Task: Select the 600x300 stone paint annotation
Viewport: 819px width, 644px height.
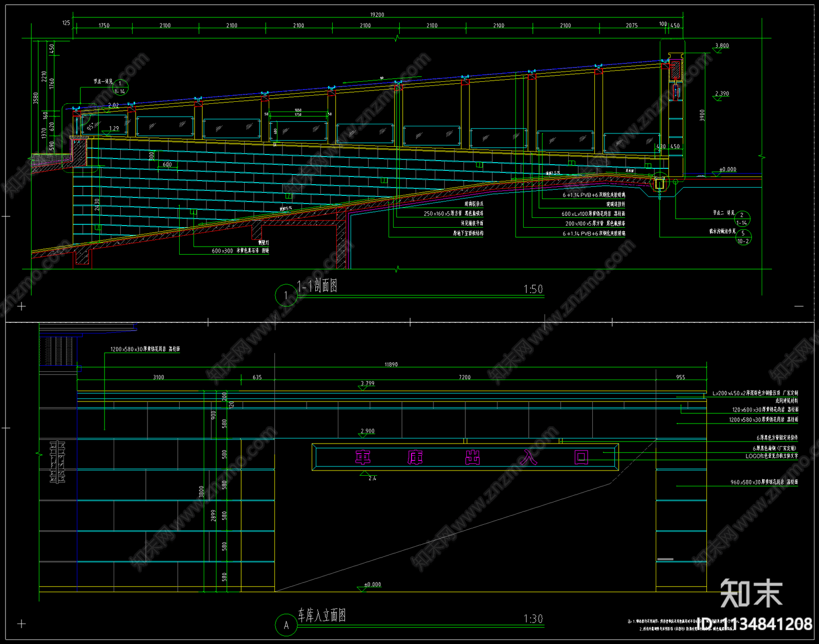Action: tap(240, 251)
